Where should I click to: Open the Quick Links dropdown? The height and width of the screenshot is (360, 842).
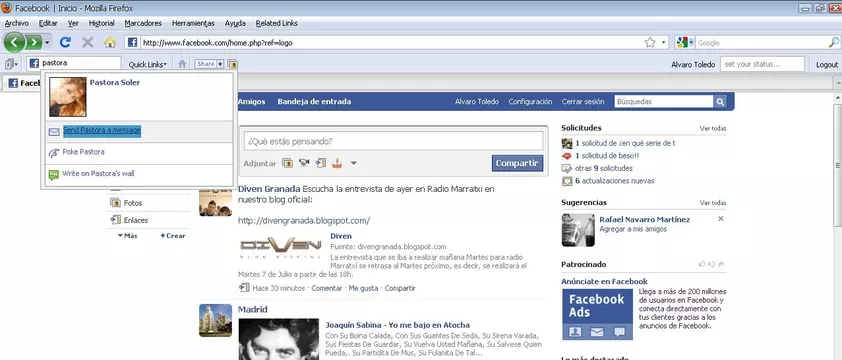pos(148,64)
